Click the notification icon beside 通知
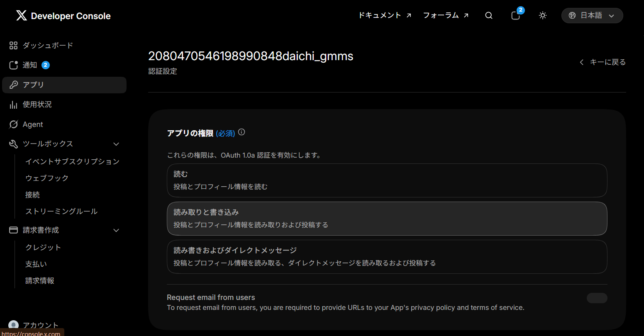 coord(14,65)
